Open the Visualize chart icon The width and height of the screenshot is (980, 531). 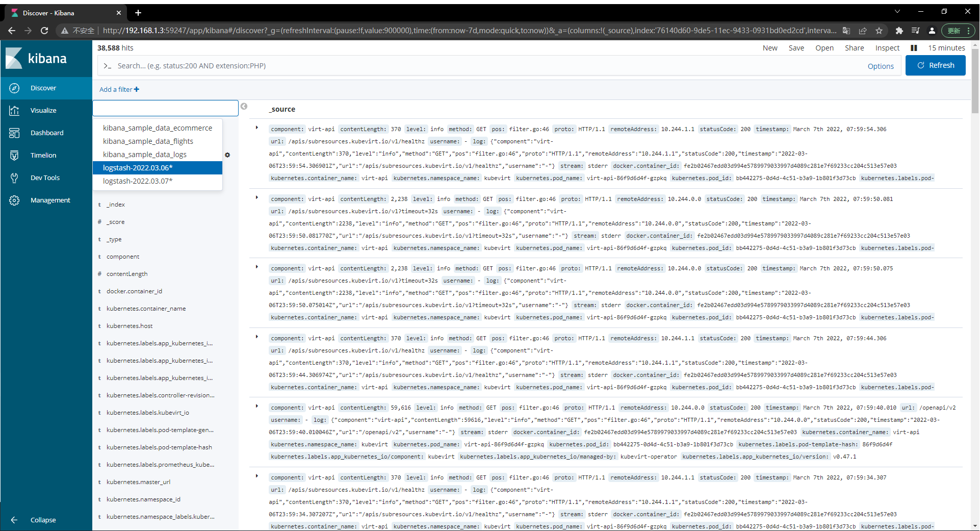tap(14, 111)
